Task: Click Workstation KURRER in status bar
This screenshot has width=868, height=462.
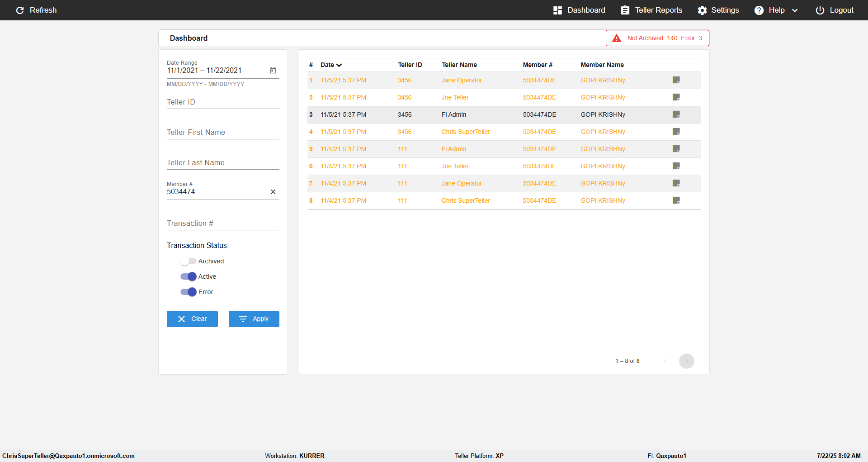Action: coord(295,456)
